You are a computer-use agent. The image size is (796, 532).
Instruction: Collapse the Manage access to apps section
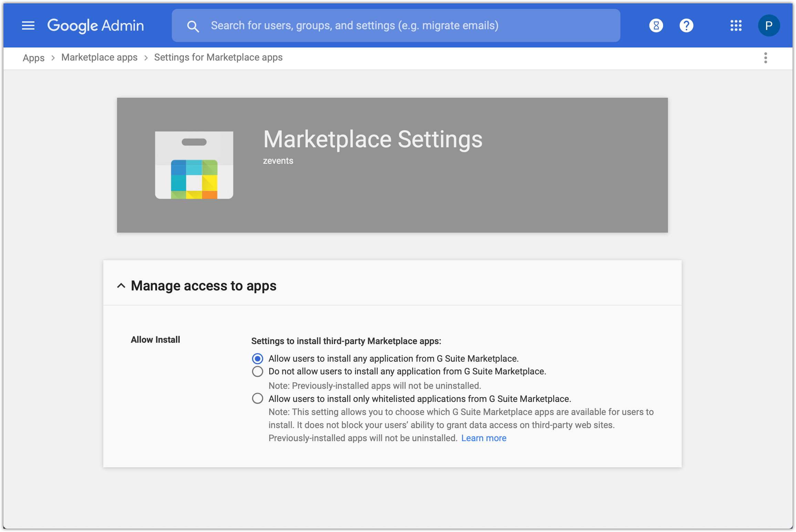[121, 286]
